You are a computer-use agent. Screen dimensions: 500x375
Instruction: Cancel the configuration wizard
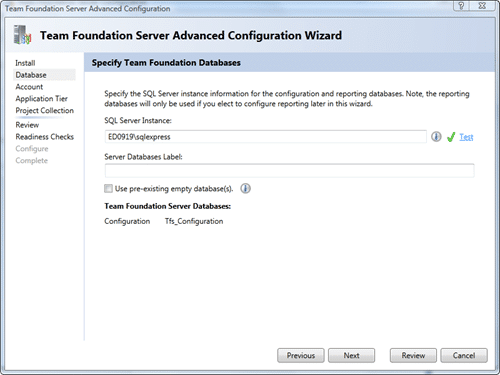(464, 356)
